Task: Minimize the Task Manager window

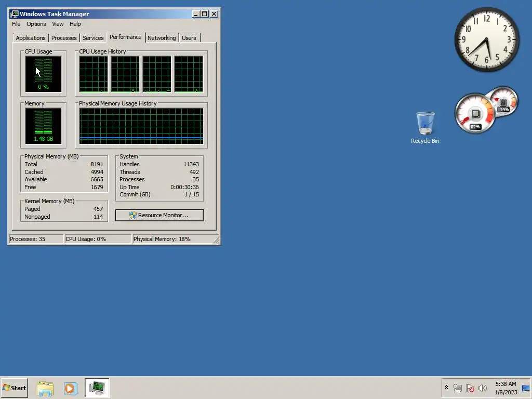Action: pos(196,14)
